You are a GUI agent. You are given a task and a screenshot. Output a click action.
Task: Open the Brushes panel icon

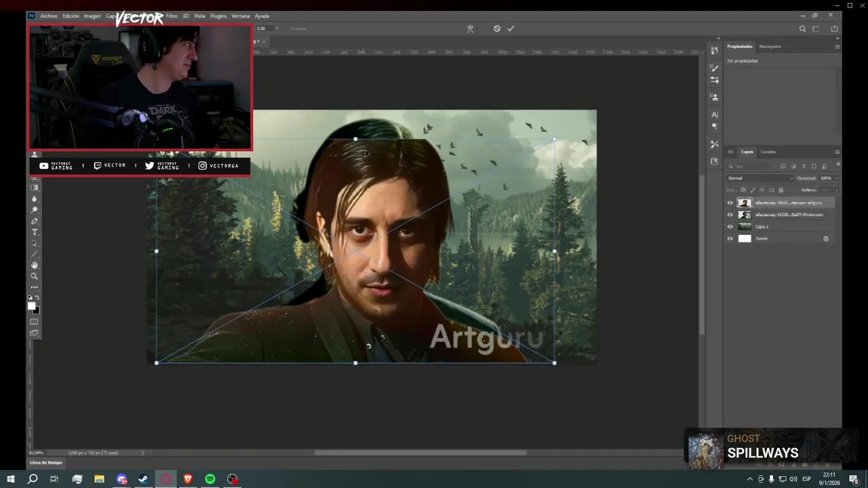[x=714, y=68]
